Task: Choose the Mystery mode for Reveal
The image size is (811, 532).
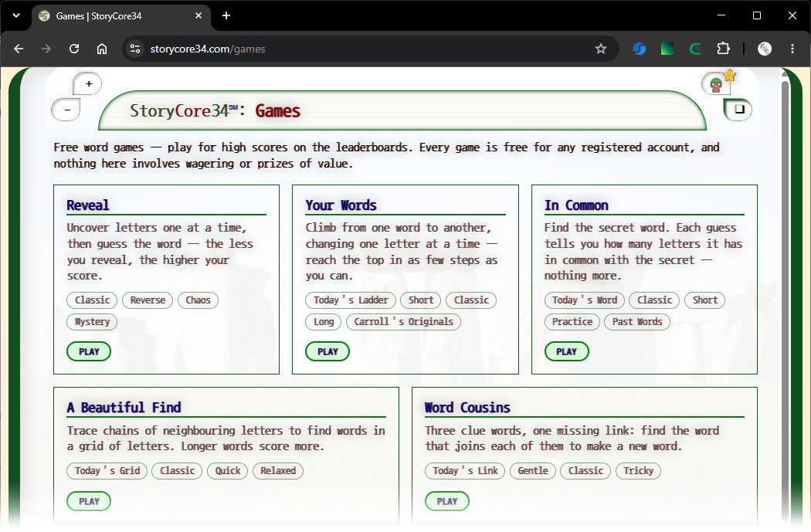Action: click(92, 321)
